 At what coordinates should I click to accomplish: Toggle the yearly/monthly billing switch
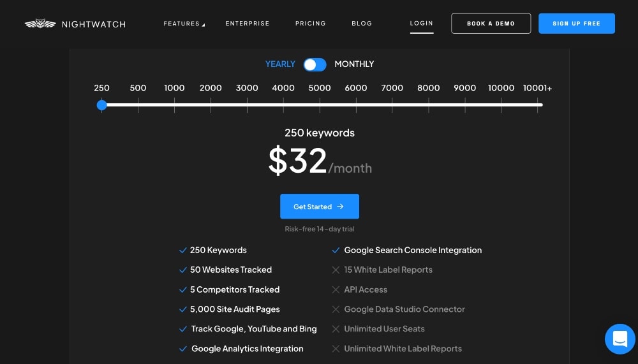tap(315, 64)
